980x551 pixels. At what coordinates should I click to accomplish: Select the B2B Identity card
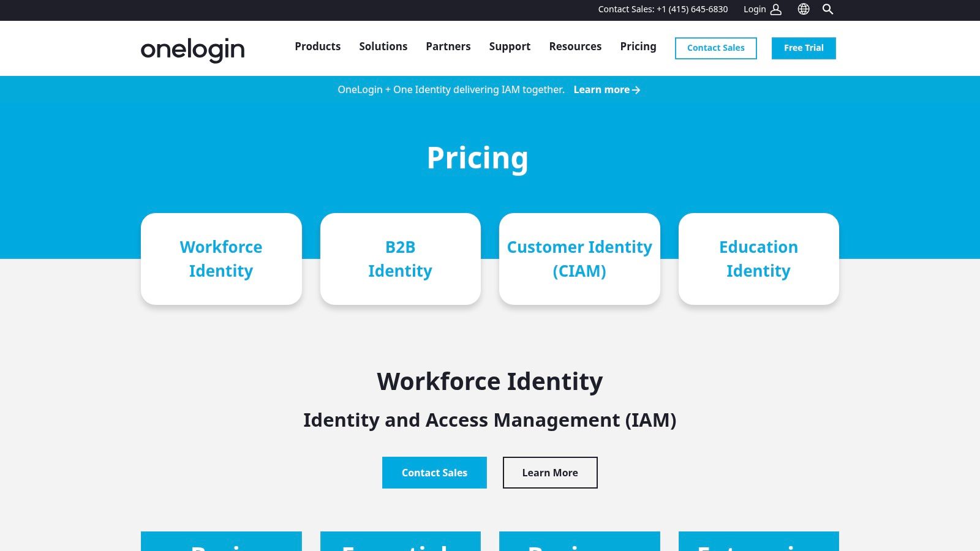click(x=400, y=259)
